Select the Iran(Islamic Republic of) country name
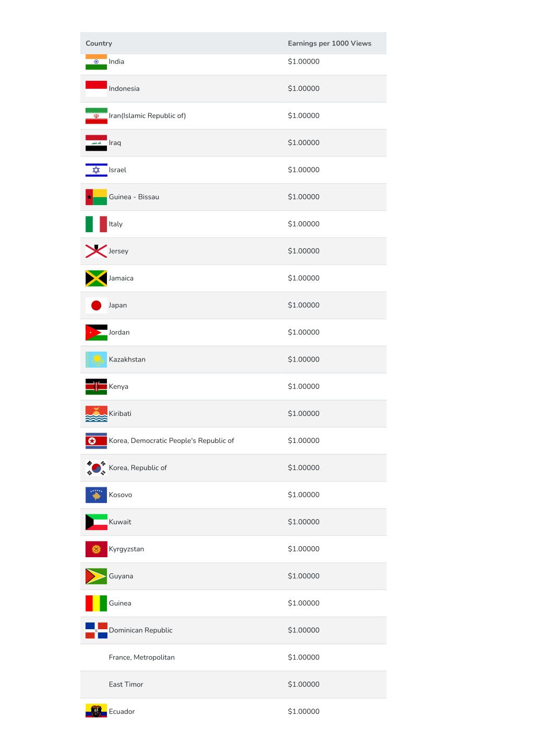 click(147, 116)
